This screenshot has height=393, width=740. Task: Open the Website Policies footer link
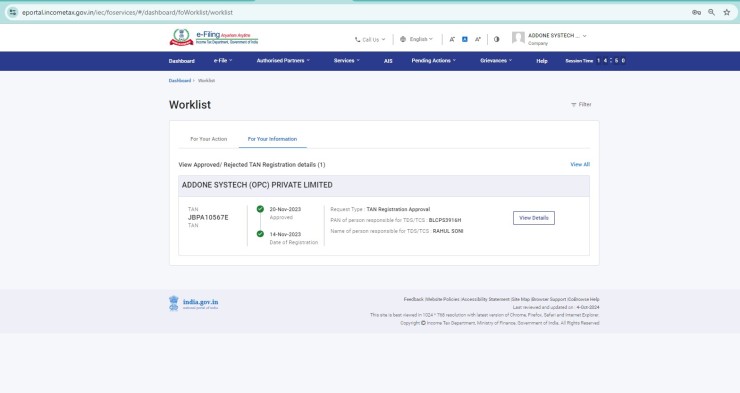pos(442,299)
